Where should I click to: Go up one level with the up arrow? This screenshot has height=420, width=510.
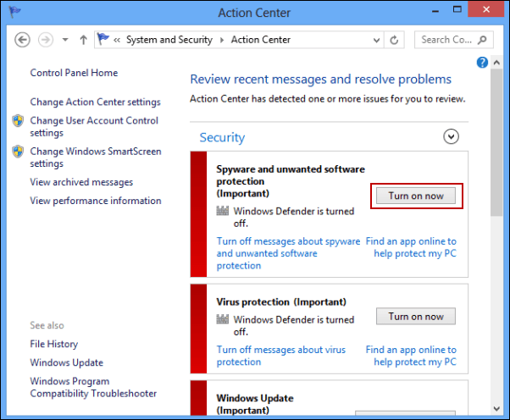point(84,40)
